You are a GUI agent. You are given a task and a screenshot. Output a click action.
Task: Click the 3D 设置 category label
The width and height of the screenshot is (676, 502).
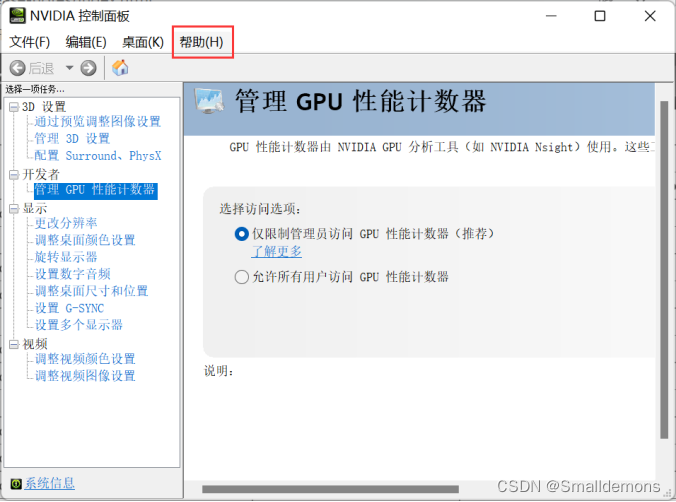click(x=44, y=107)
